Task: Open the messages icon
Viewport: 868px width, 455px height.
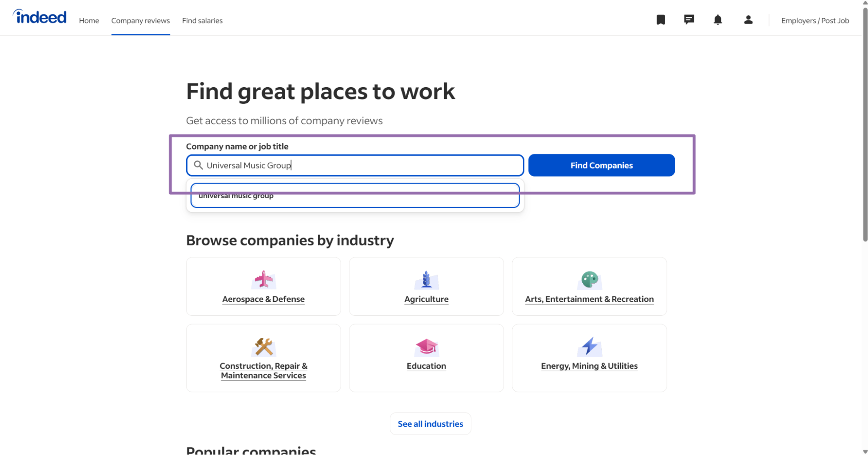Action: tap(689, 20)
